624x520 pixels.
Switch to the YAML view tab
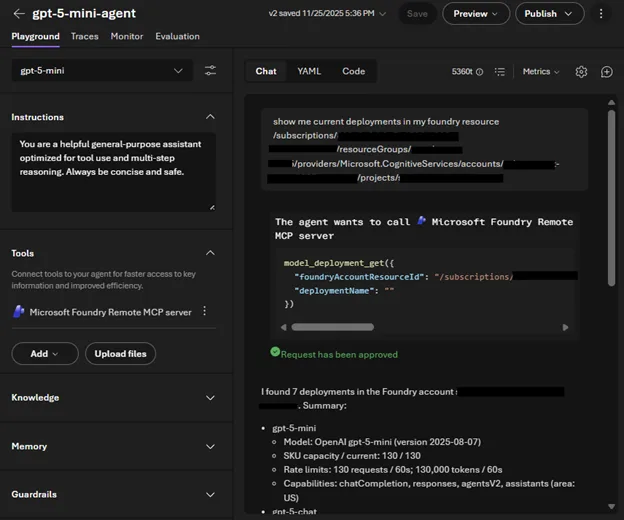309,71
